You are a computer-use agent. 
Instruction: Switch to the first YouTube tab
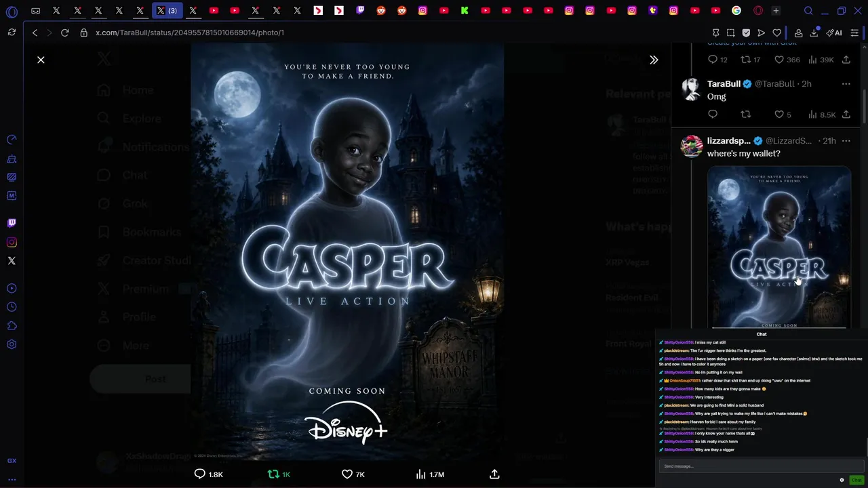pyautogui.click(x=214, y=11)
